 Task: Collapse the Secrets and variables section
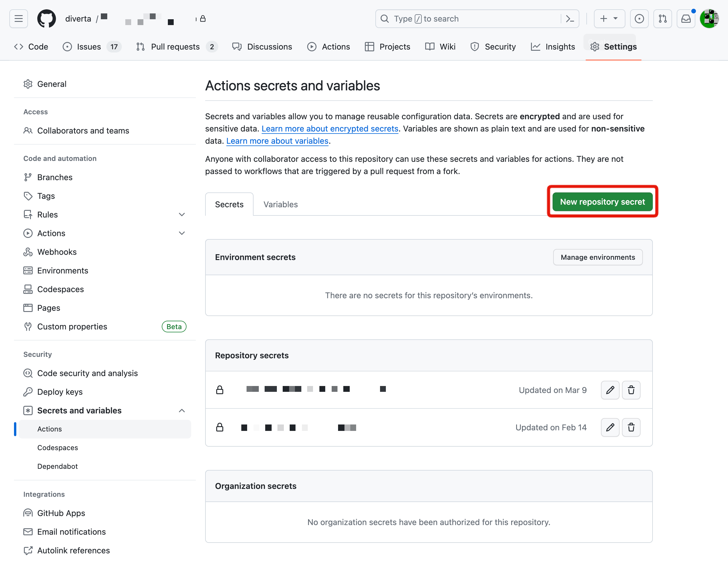click(182, 410)
